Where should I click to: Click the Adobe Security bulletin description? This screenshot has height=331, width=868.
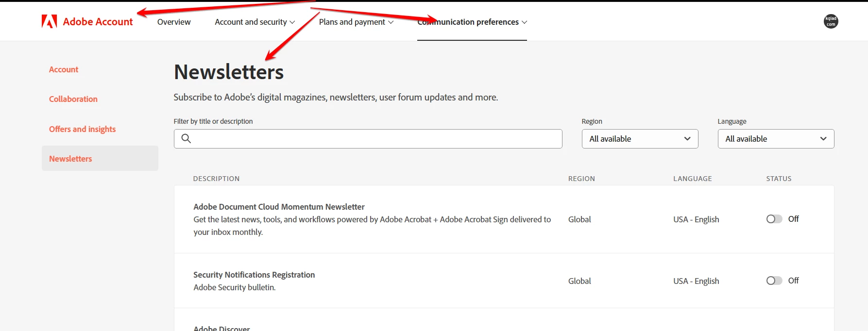click(x=235, y=287)
